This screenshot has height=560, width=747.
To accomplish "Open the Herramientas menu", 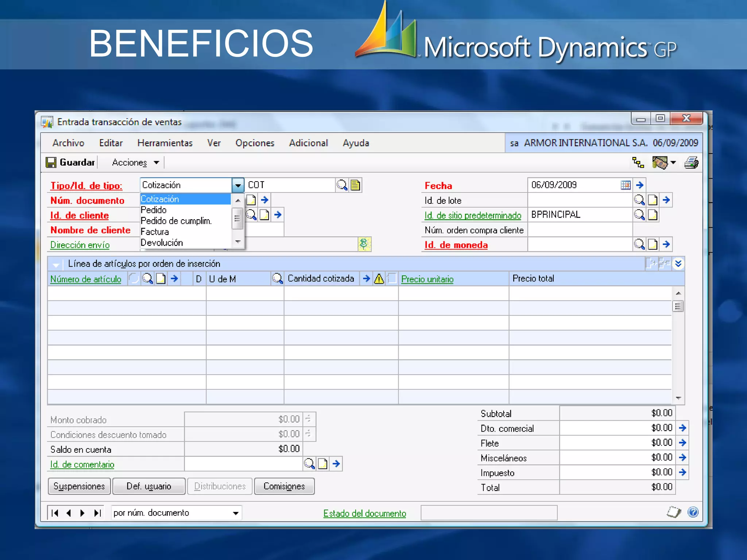I will tap(165, 143).
